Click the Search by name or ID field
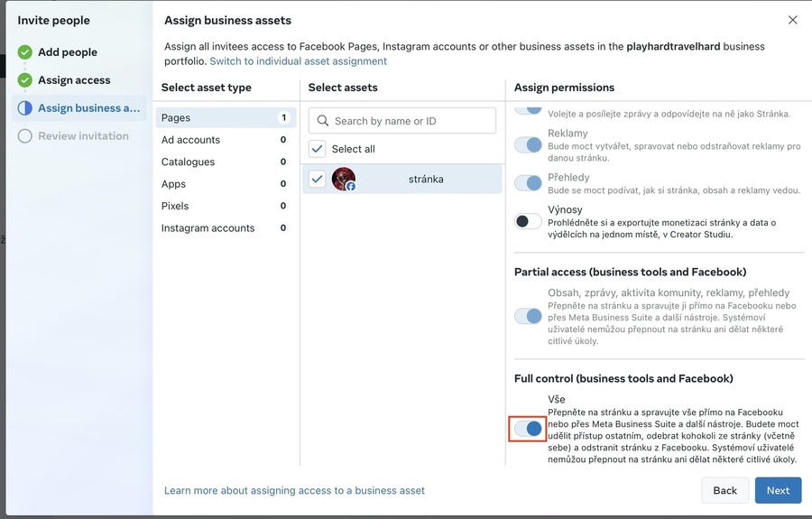 tap(411, 121)
